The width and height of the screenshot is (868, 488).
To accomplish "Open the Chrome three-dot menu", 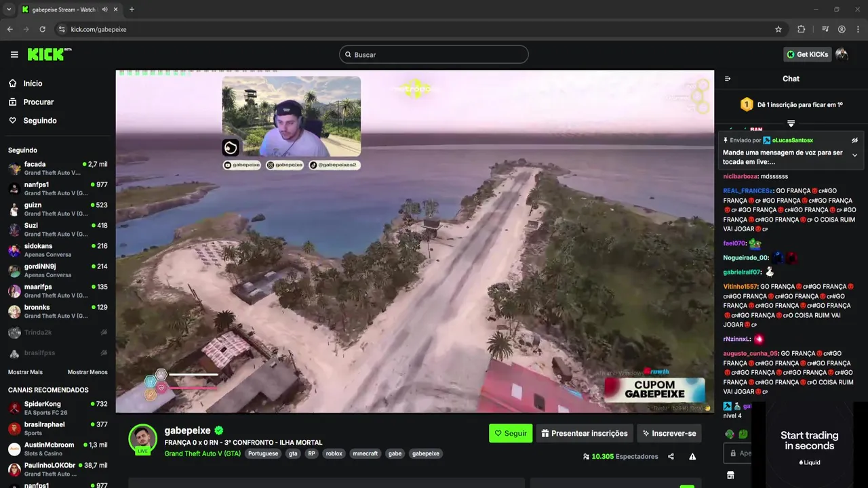I will tap(858, 29).
